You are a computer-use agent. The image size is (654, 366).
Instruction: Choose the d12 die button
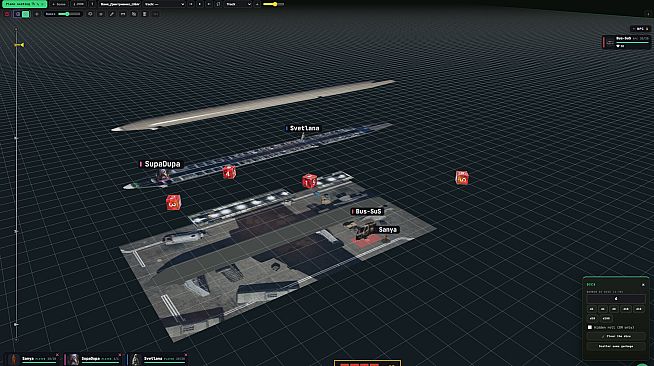[639, 309]
